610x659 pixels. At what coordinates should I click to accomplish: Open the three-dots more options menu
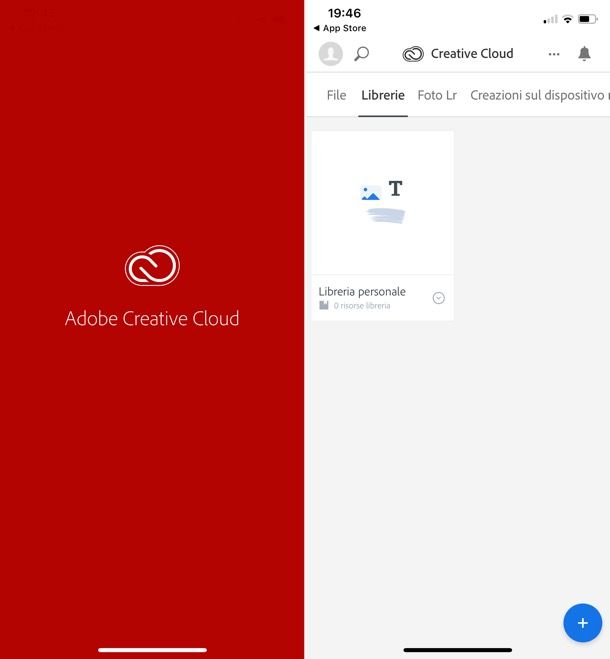554,54
